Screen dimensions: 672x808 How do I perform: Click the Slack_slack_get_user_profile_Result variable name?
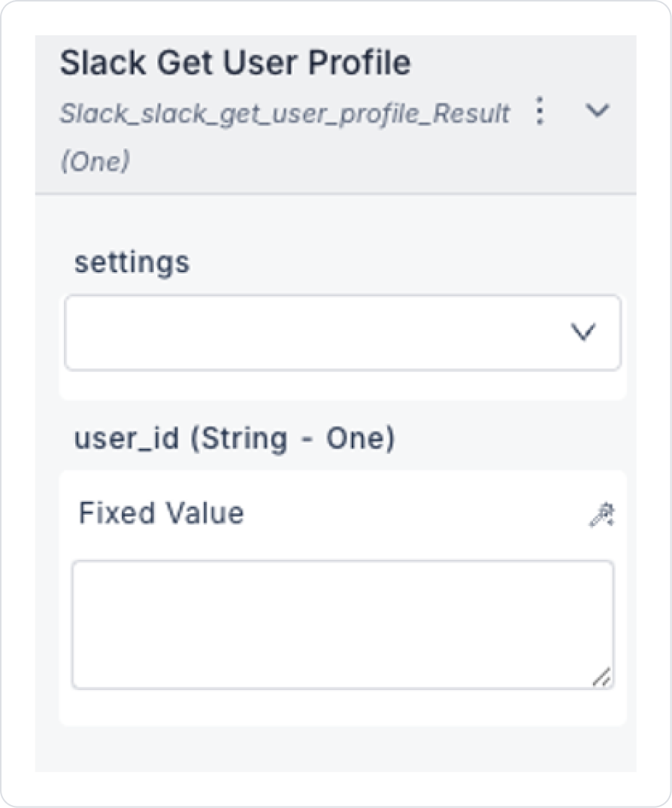285,114
